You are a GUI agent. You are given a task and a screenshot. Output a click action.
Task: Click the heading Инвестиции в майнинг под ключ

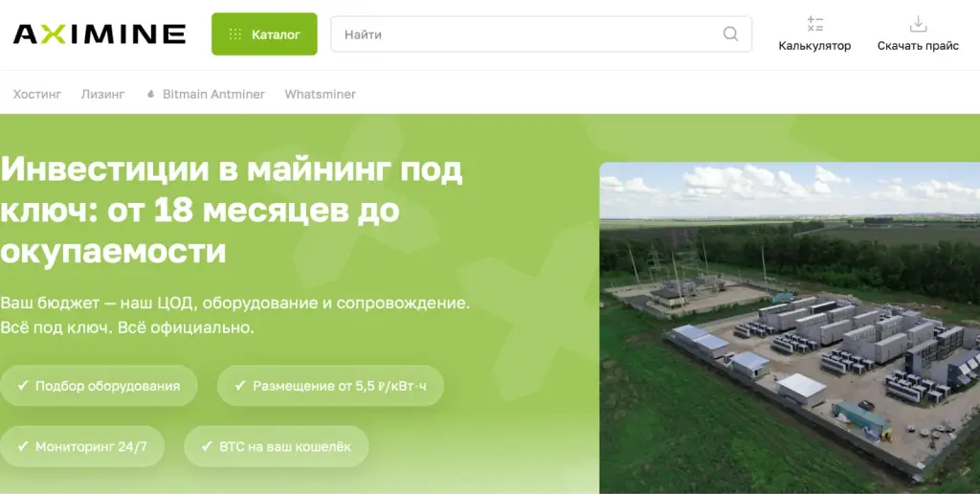click(232, 210)
